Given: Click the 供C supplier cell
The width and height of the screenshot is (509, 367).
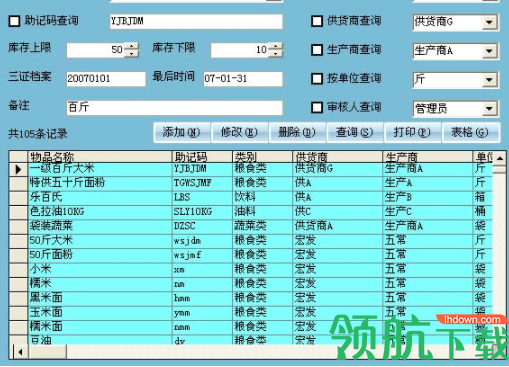Looking at the screenshot, I should [338, 212].
